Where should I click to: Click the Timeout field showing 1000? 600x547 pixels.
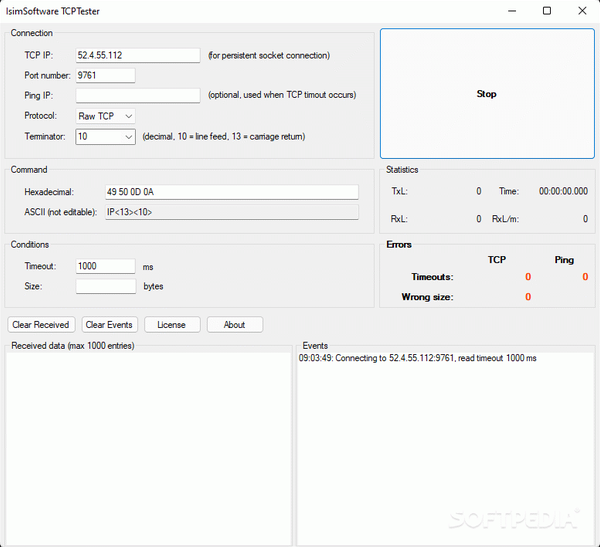tap(105, 266)
